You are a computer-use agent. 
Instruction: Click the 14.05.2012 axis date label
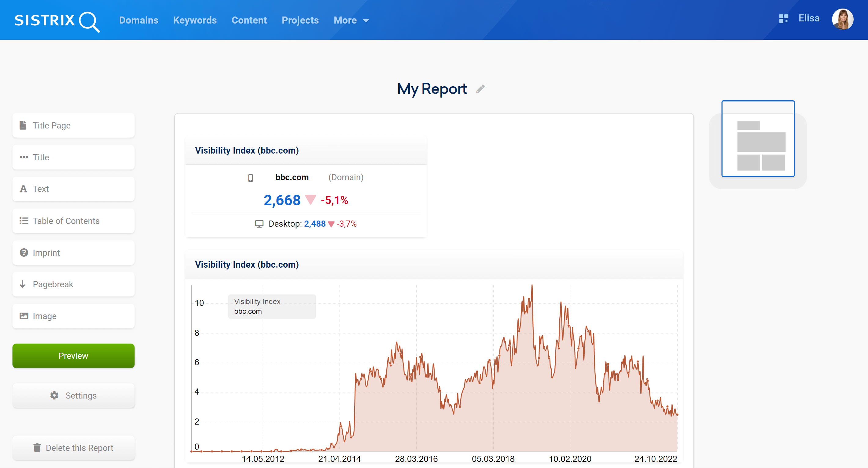[263, 459]
